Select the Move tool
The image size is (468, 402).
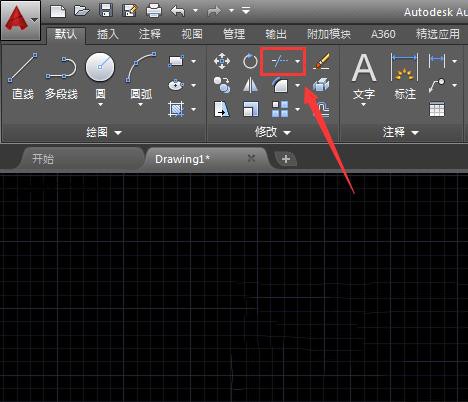[222, 61]
